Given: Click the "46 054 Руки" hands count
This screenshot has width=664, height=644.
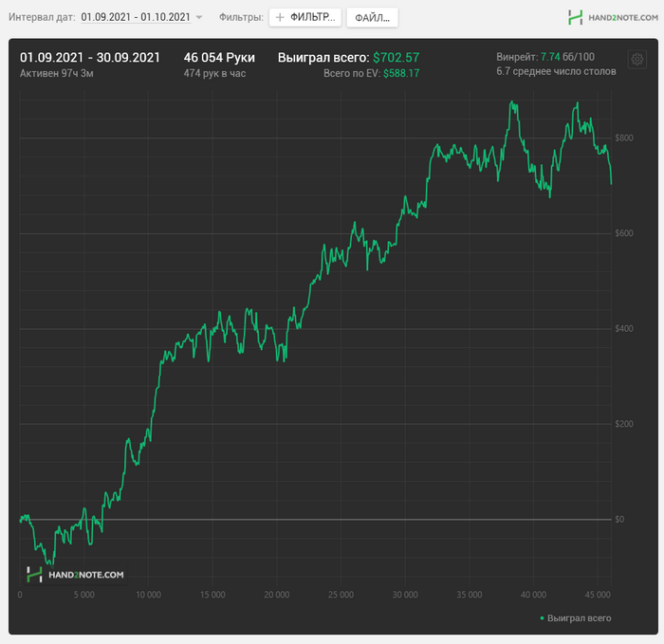Looking at the screenshot, I should 219,57.
